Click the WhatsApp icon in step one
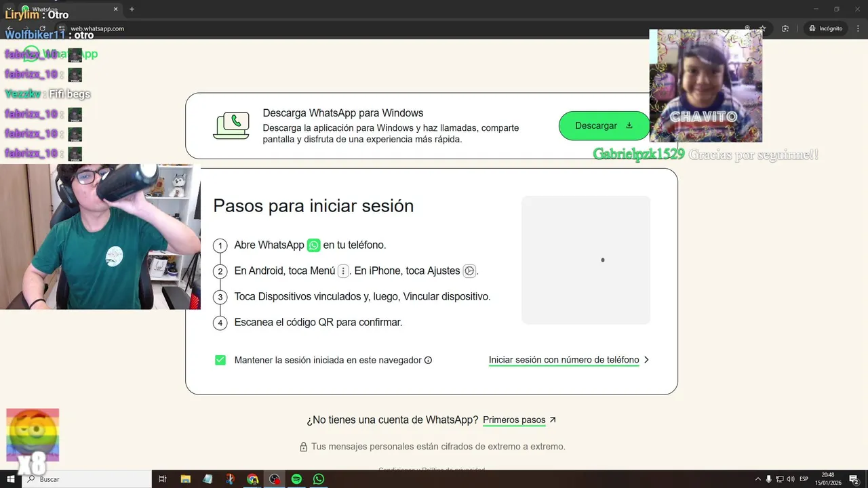Viewport: 868px width, 488px height. coord(313,245)
